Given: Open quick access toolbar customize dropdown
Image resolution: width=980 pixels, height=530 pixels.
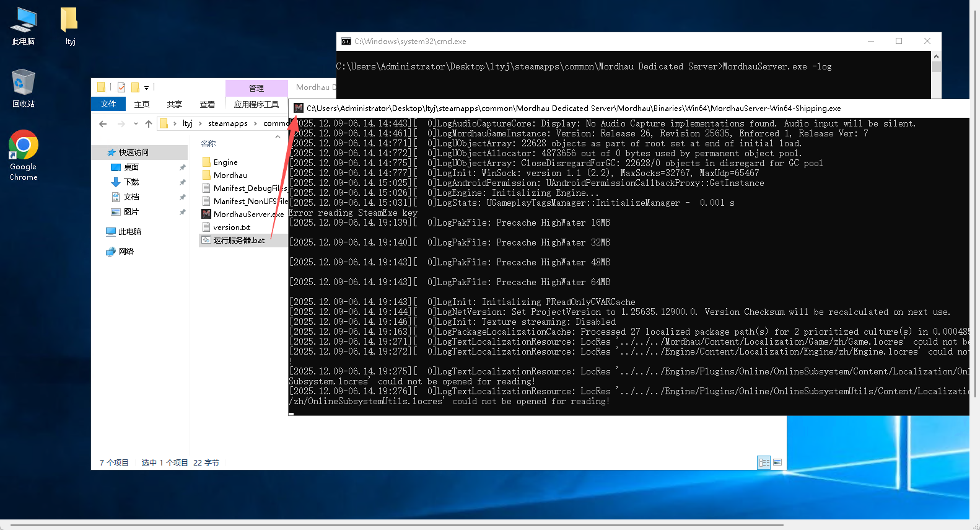Looking at the screenshot, I should pyautogui.click(x=147, y=88).
